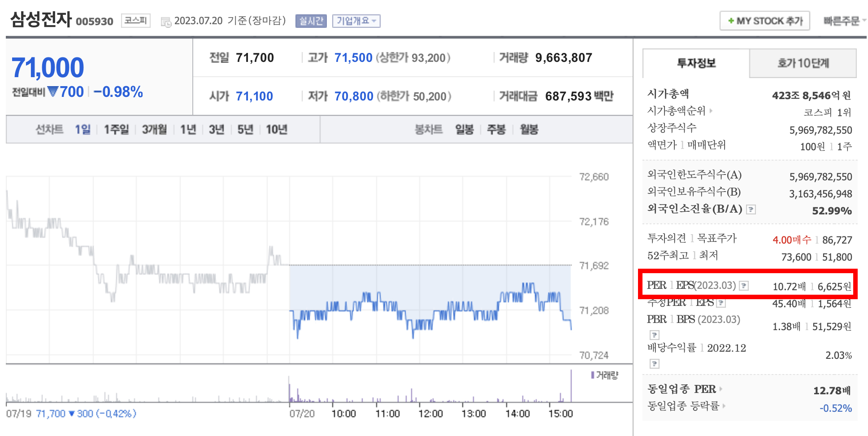Select the 10년 line chart period

click(x=277, y=130)
